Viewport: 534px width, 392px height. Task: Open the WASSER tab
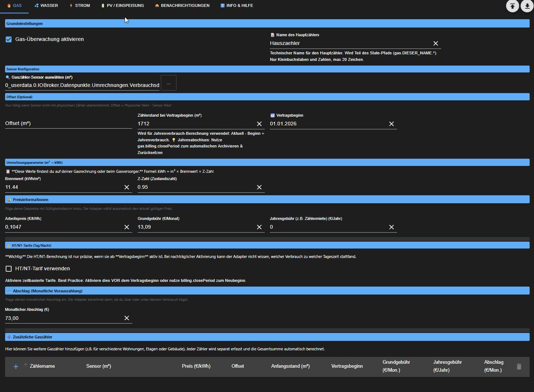pos(46,6)
